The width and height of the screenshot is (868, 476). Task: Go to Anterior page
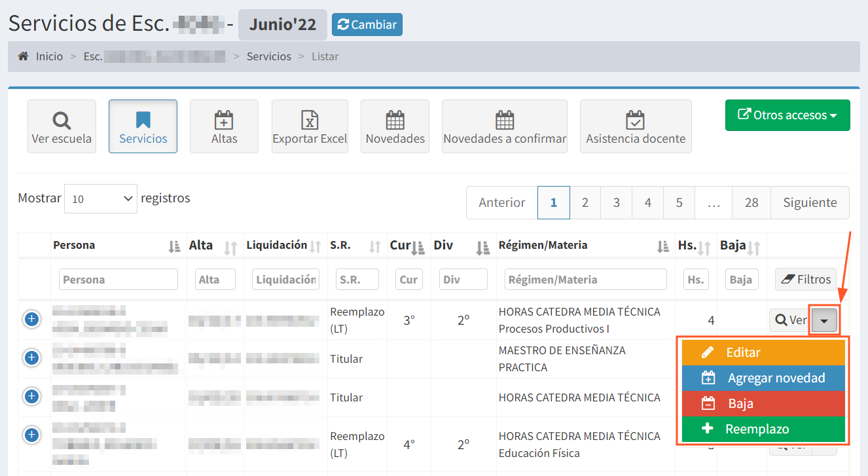(x=502, y=202)
